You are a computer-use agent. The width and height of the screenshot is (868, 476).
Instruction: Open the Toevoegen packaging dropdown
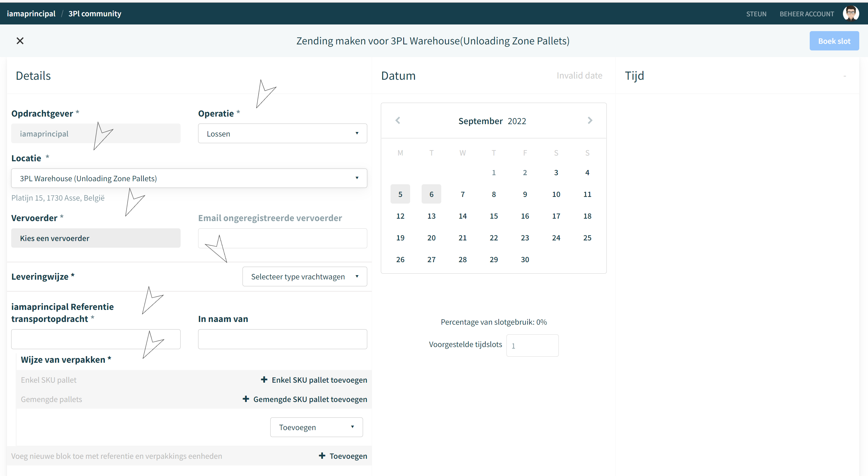click(x=317, y=427)
